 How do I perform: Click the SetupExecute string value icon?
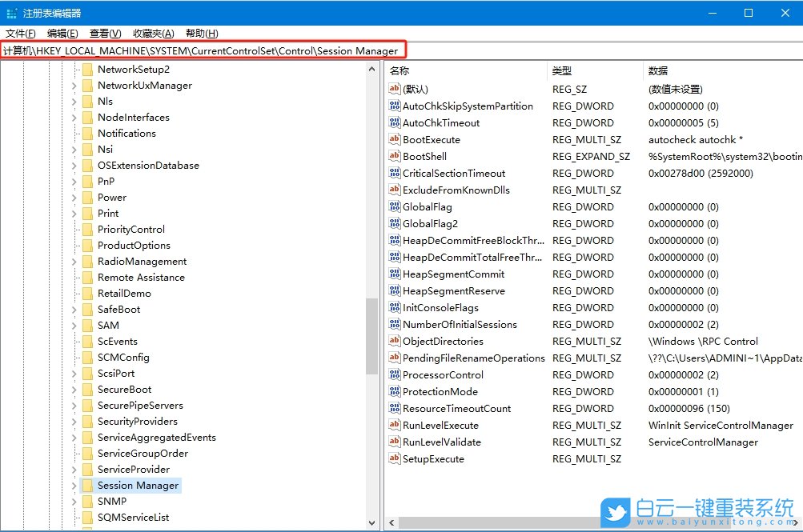click(394, 458)
